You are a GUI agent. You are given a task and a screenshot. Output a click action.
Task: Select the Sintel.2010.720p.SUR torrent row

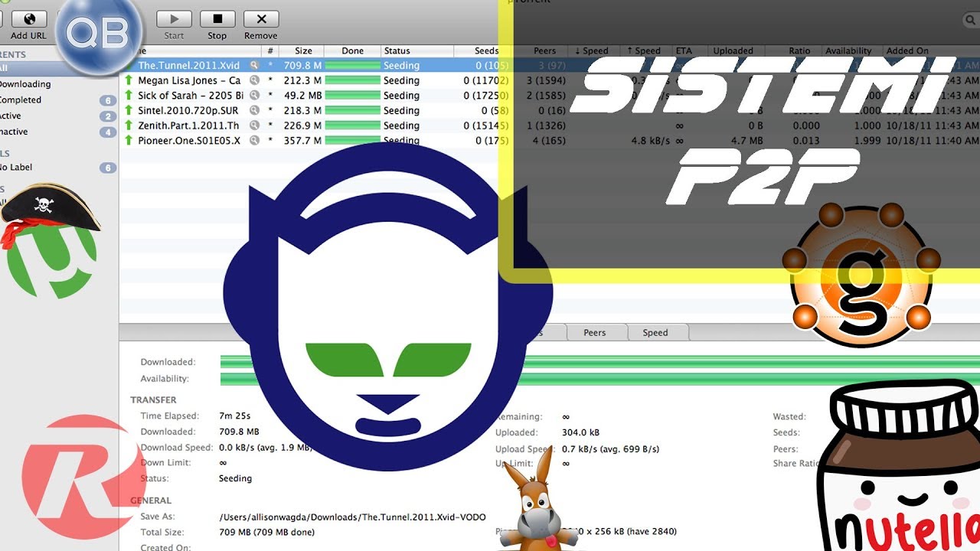549,110
